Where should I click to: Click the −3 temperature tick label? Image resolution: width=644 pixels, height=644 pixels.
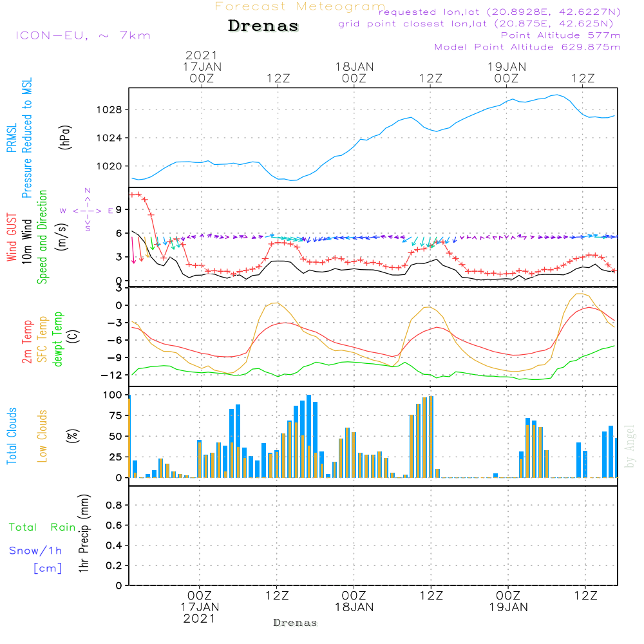[115, 323]
